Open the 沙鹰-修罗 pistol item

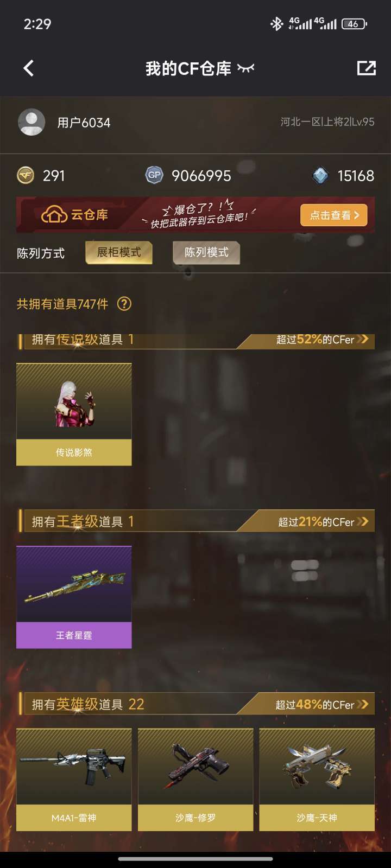pos(195,780)
